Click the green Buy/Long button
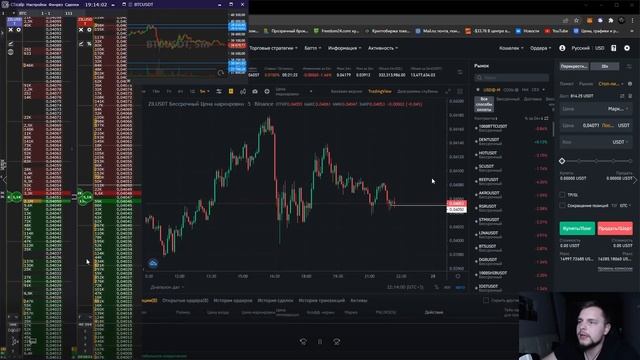Screen dimensions: 640x360 [x=577, y=228]
